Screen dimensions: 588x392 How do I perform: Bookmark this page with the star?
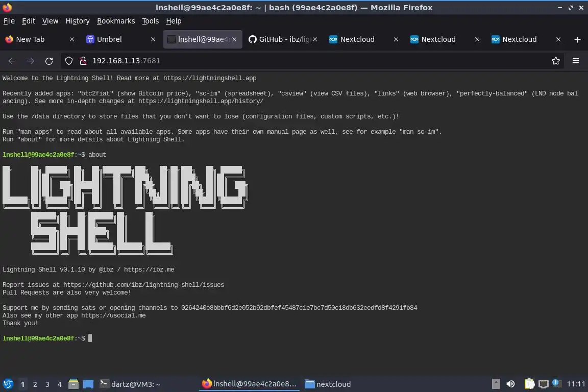(556, 61)
